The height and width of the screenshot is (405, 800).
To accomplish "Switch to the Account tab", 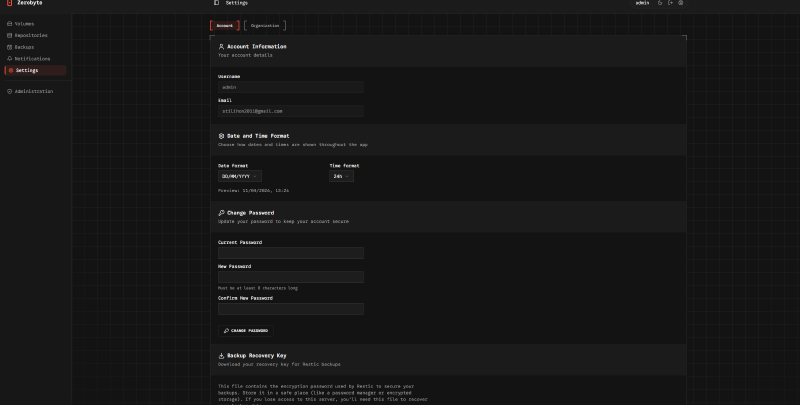I will tap(224, 26).
